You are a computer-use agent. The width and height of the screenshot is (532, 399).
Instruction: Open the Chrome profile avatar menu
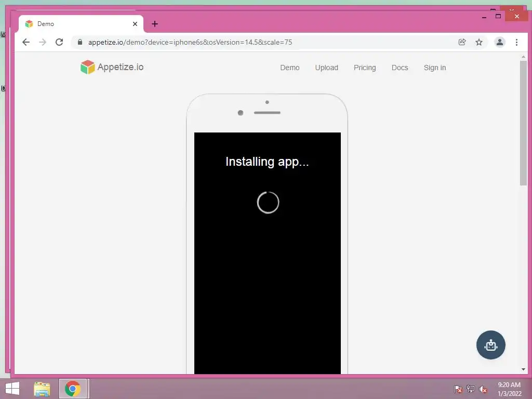(x=499, y=42)
